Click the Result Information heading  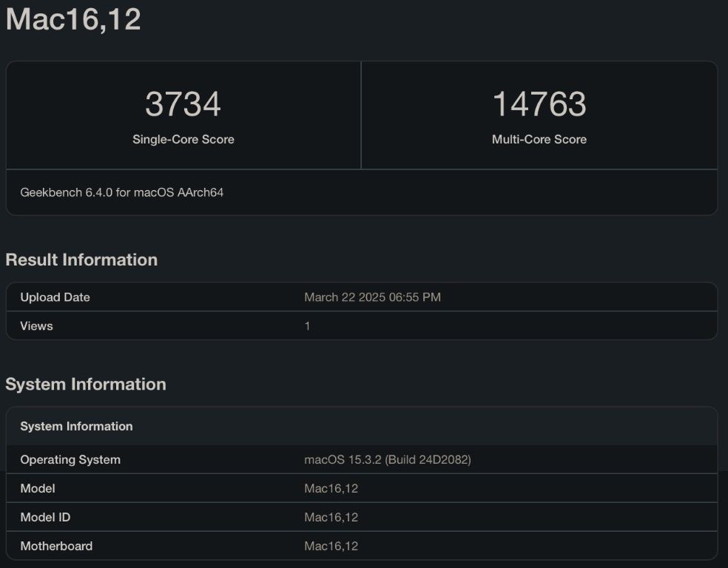click(x=81, y=260)
